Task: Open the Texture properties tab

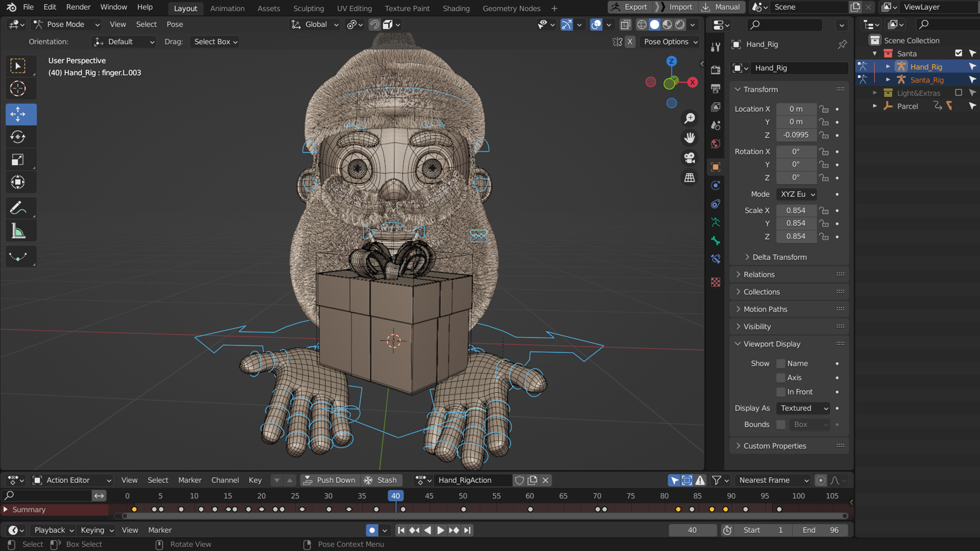Action: [716, 282]
